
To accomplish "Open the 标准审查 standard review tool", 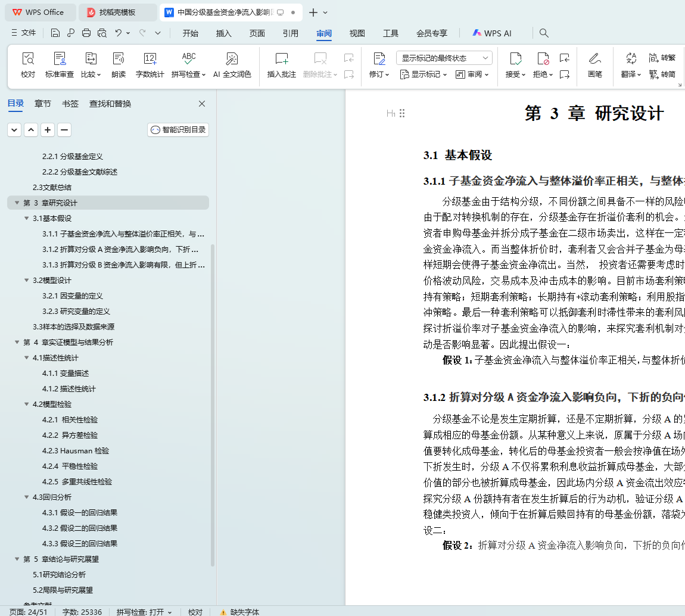I will pos(60,59).
